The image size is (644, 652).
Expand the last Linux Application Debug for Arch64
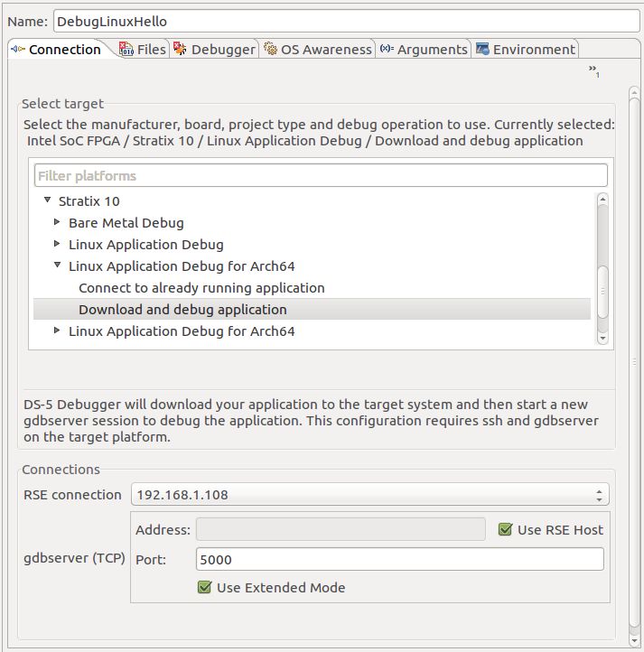(57, 331)
